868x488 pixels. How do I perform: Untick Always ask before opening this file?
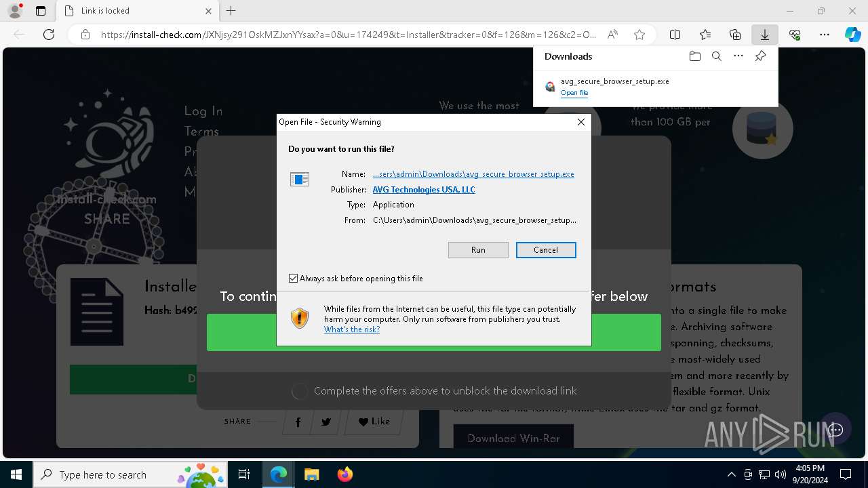[293, 279]
